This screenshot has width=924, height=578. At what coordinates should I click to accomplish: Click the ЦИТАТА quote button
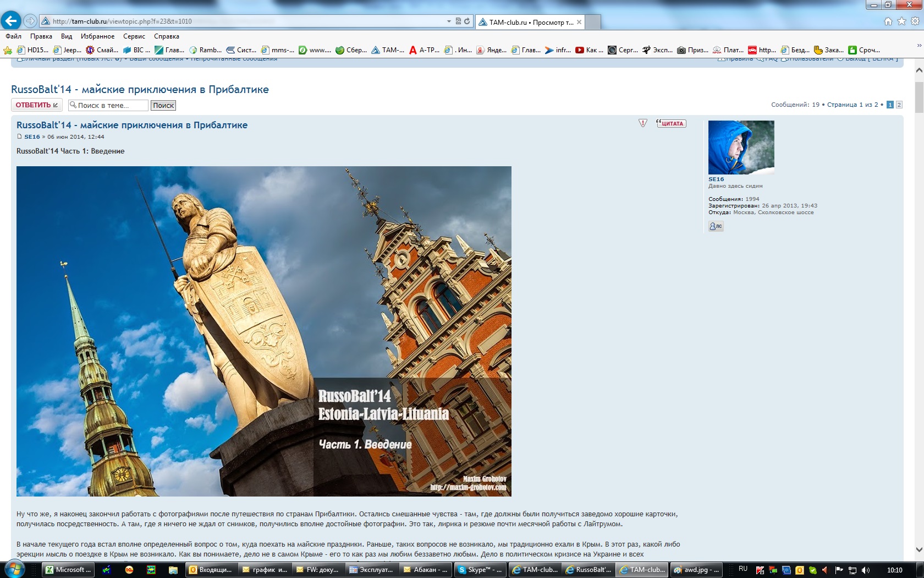(671, 123)
